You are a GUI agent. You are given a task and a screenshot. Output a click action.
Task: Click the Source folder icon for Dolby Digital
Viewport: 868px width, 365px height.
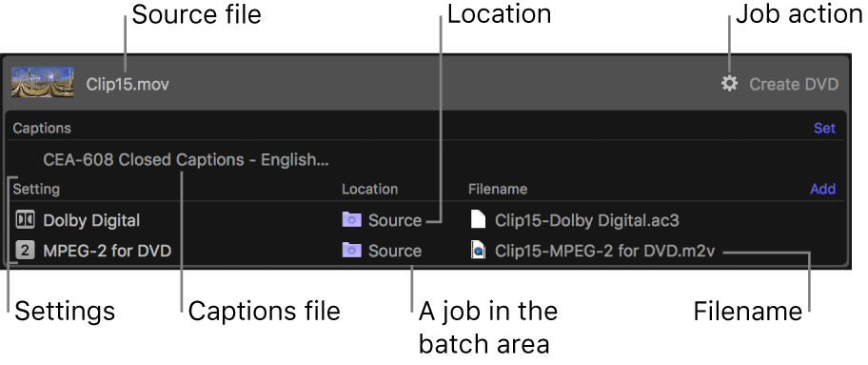coord(351,220)
